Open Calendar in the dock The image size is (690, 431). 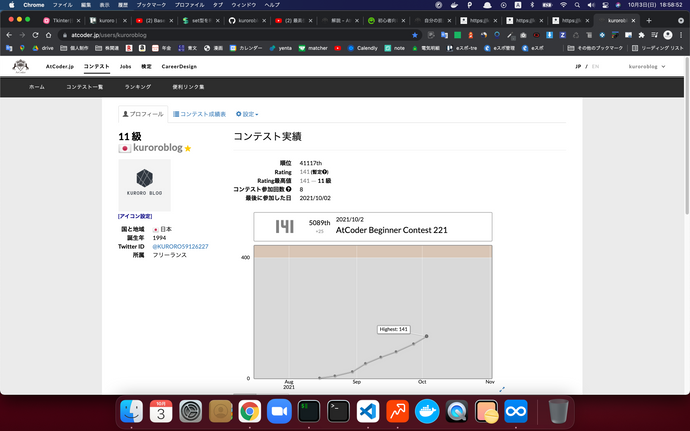(x=161, y=412)
